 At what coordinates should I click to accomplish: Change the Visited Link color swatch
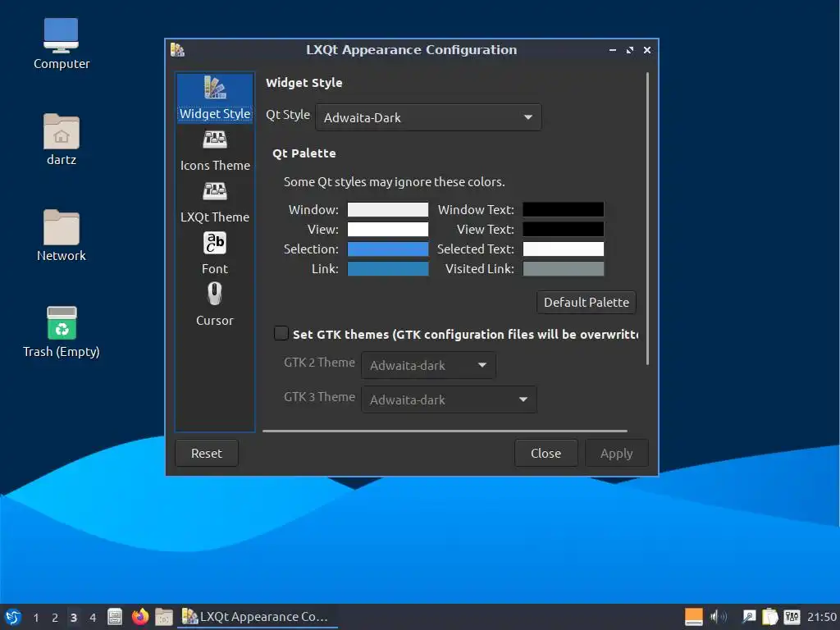click(564, 269)
